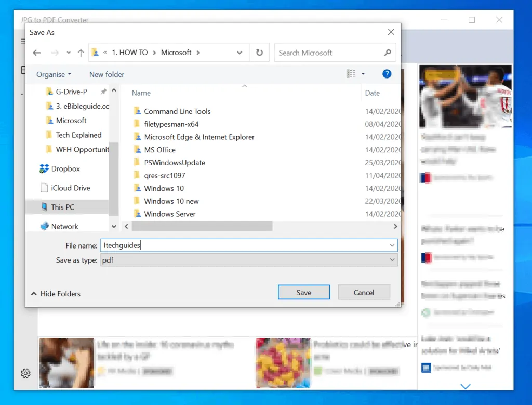Open the recent locations dropdown arrow
The height and width of the screenshot is (405, 532).
point(69,53)
